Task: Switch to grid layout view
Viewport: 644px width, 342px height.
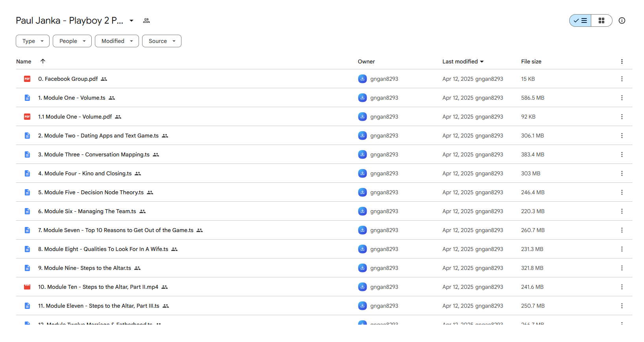Action: (601, 20)
